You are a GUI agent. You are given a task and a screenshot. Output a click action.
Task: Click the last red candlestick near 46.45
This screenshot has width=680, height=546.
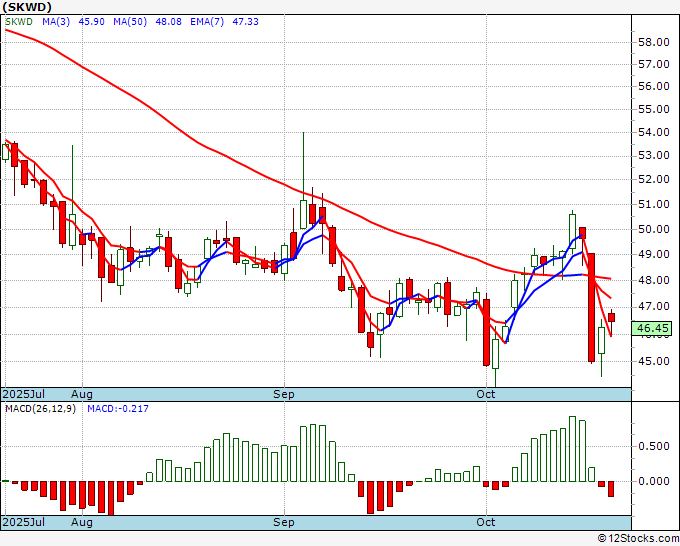click(611, 317)
